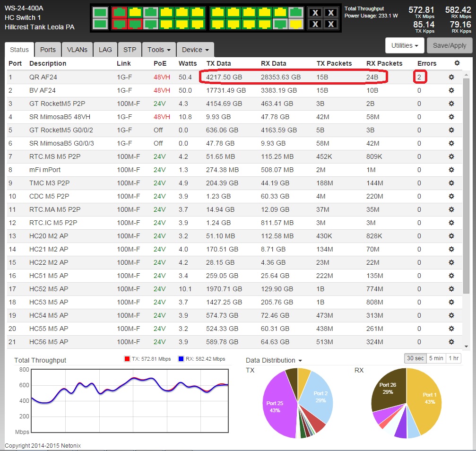
Task: Click the gear icon for port 1 row
Action: 451,77
